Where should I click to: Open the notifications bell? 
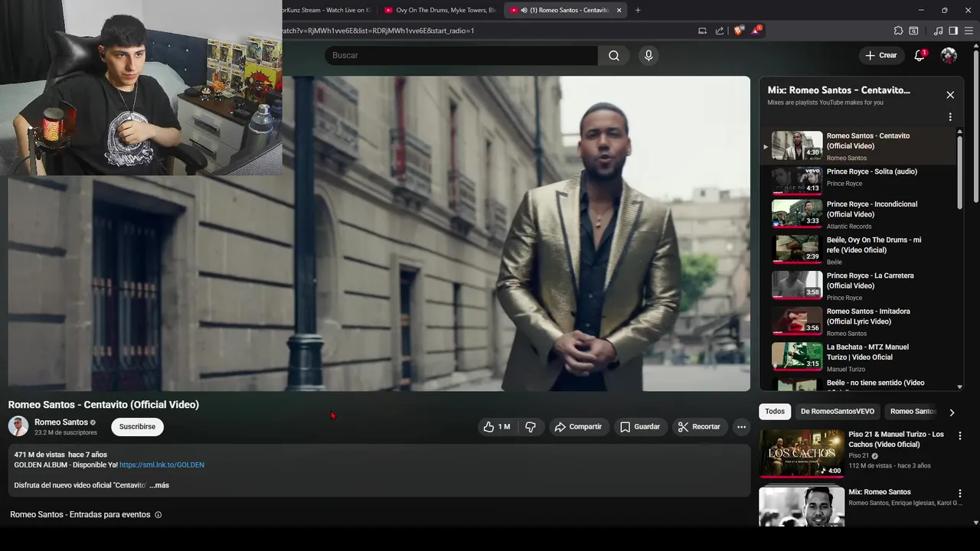[x=920, y=55]
